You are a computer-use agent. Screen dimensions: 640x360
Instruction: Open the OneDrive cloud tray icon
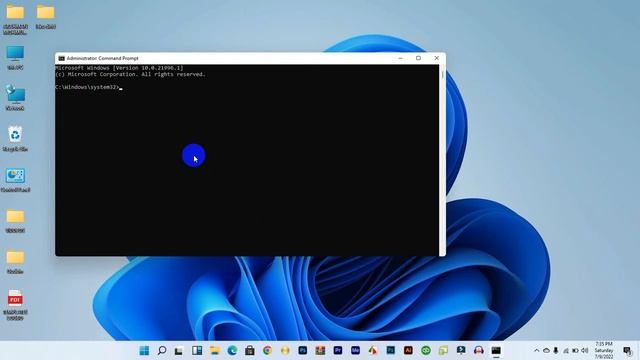546,350
